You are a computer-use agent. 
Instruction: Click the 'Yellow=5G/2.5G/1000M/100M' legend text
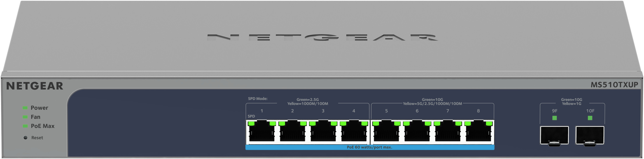(432, 104)
